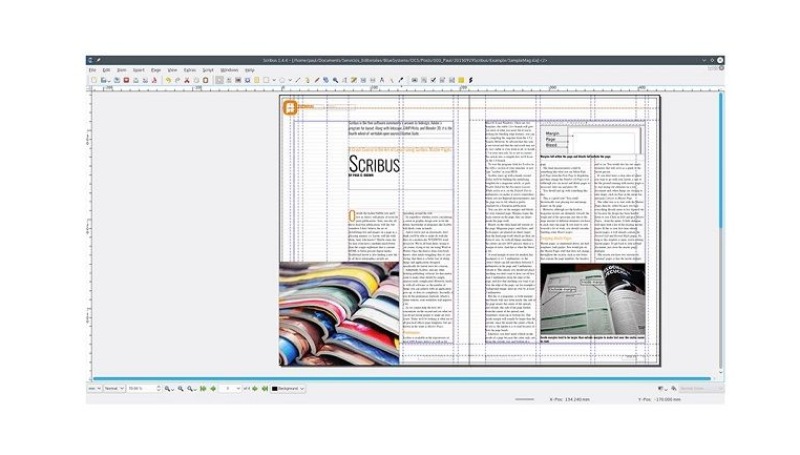The height and width of the screenshot is (455, 800).
Task: Click the horizontal scrollbar at bottom
Action: [x=402, y=378]
